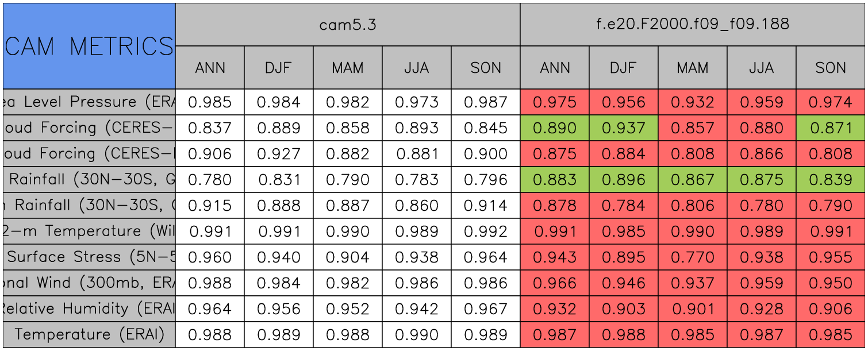Viewport: 868px width, 351px height.
Task: Click the green cell showing 0.896
Action: pos(624,180)
